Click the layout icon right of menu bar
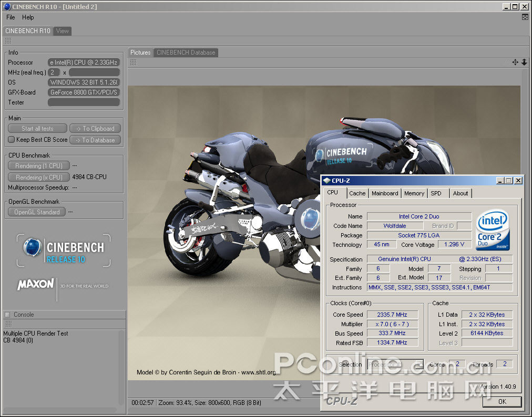 525,17
